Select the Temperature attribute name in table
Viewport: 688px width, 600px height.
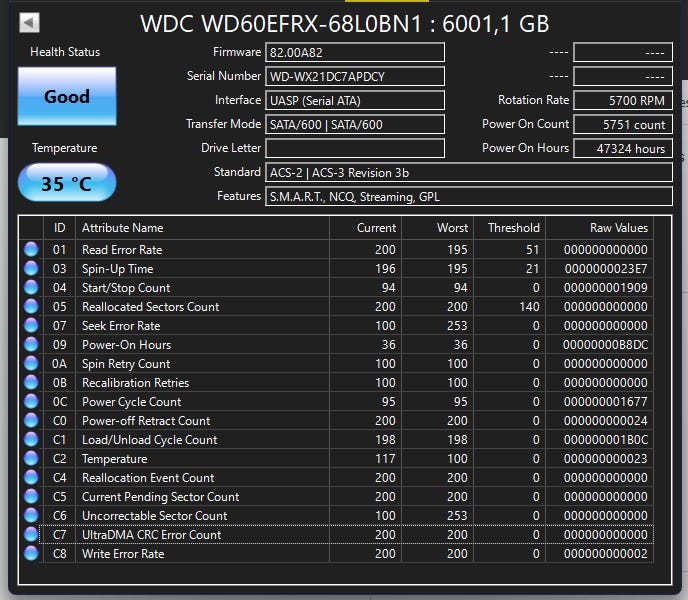coord(115,459)
